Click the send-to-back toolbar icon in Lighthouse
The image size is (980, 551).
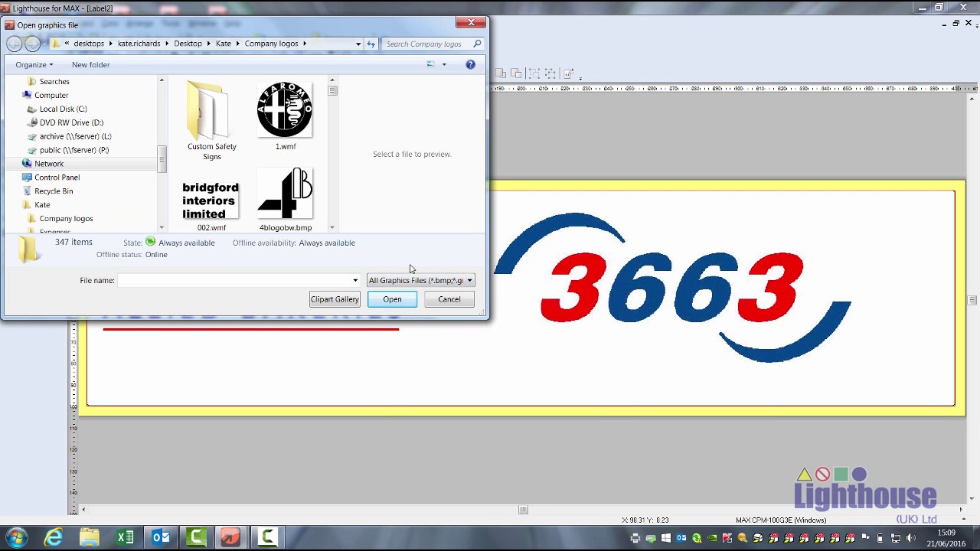[x=516, y=73]
